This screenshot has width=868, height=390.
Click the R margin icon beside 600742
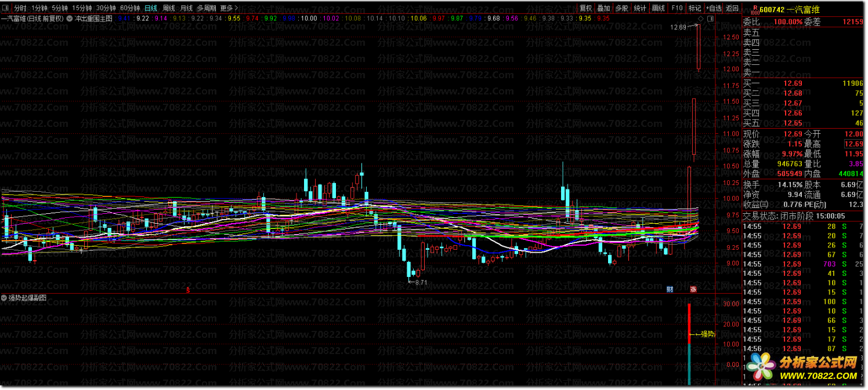755,9
